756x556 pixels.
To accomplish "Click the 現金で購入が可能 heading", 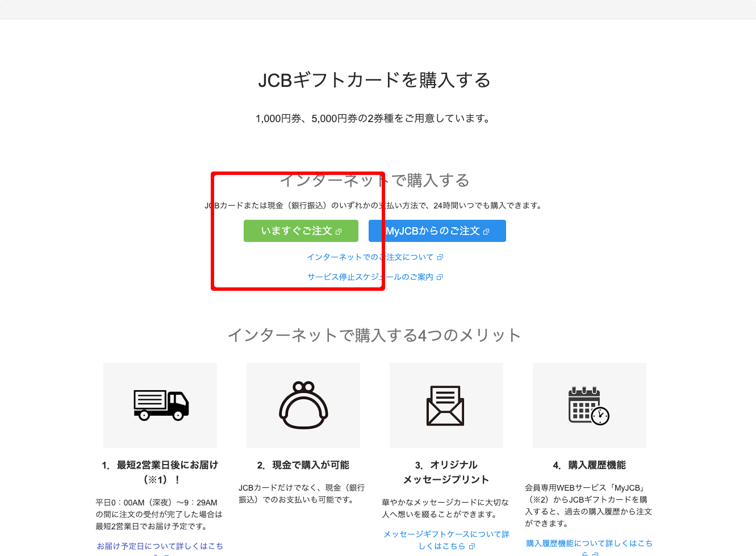I will [303, 465].
